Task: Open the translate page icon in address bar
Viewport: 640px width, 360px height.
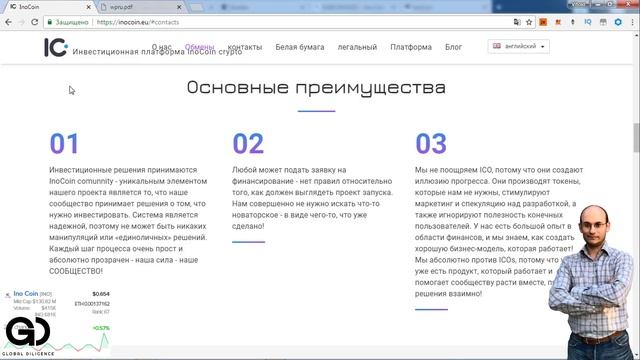Action: pyautogui.click(x=517, y=22)
